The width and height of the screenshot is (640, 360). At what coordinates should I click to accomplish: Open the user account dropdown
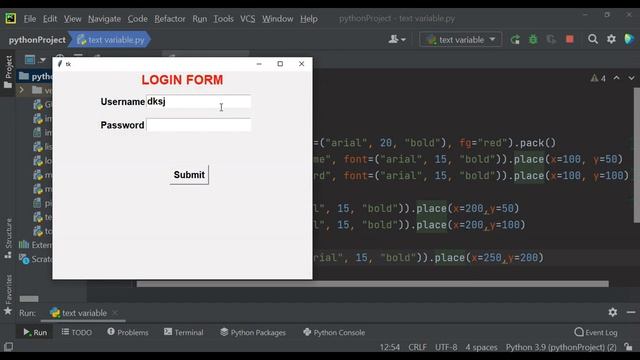click(397, 40)
